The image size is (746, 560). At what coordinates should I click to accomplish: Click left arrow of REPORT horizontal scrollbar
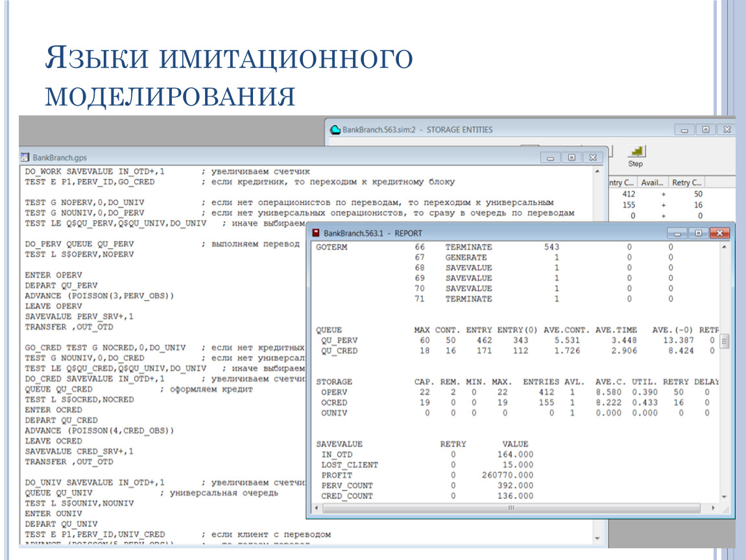317,508
